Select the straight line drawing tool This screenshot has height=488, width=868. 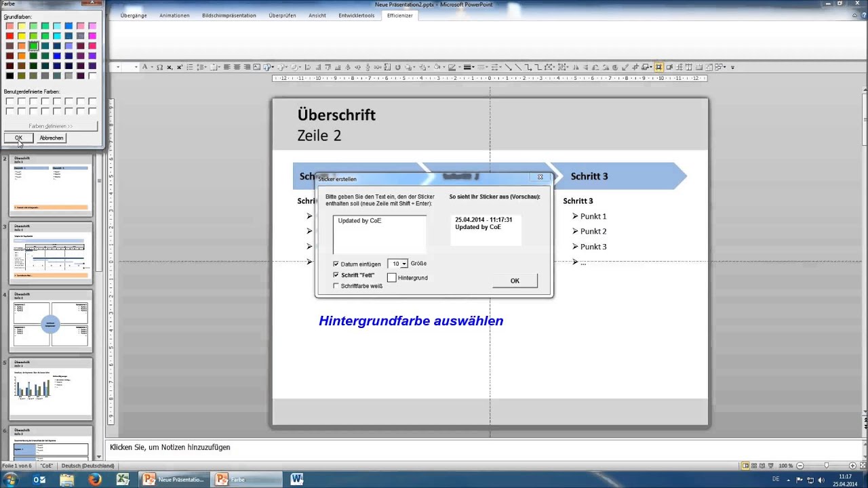click(518, 67)
